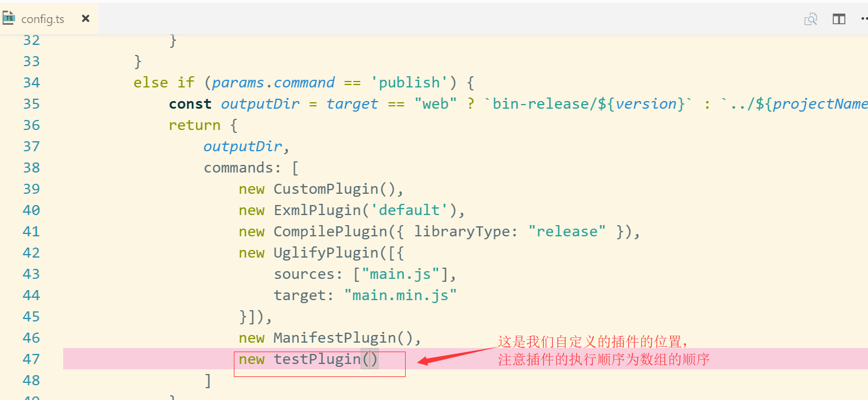Click the TS file icon on the tab
Image resolution: width=868 pixels, height=400 pixels.
[9, 18]
